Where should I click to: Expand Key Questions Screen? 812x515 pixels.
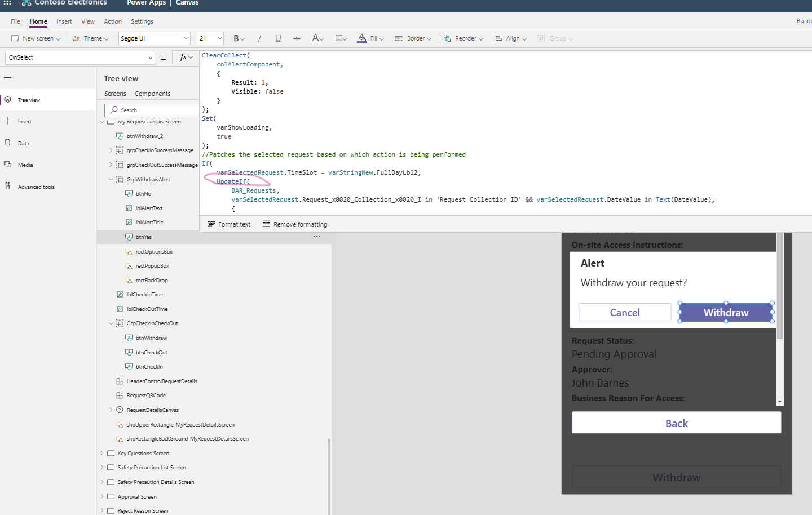pos(102,453)
